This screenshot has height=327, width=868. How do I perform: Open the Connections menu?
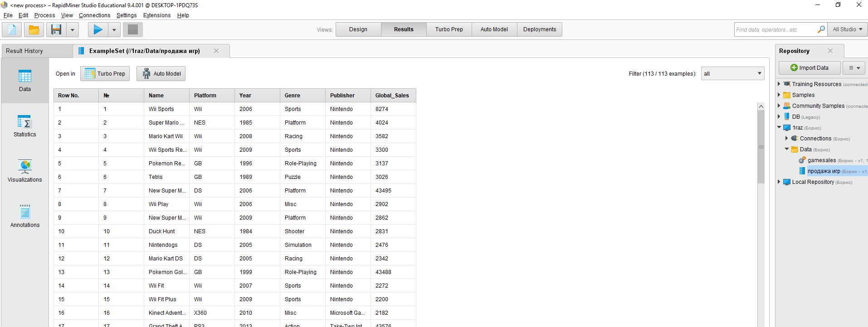(x=94, y=15)
